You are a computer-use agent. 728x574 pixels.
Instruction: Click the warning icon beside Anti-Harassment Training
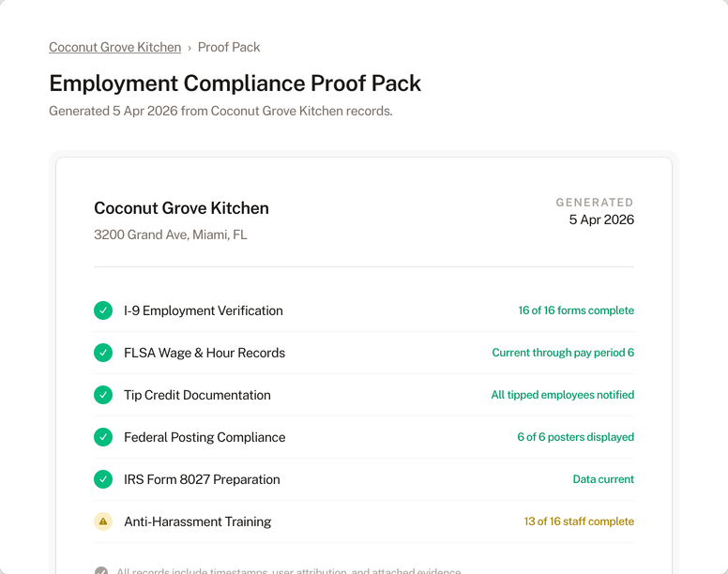[x=103, y=521]
